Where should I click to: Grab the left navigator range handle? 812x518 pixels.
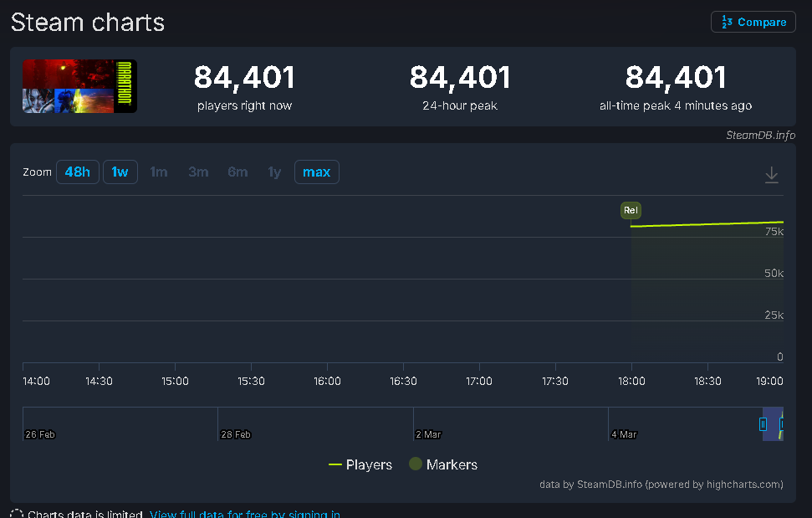[763, 424]
